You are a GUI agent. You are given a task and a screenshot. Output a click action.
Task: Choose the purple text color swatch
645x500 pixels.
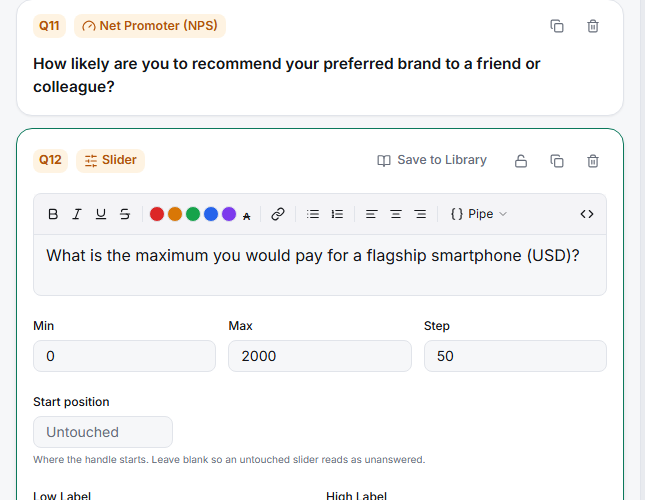click(x=229, y=214)
